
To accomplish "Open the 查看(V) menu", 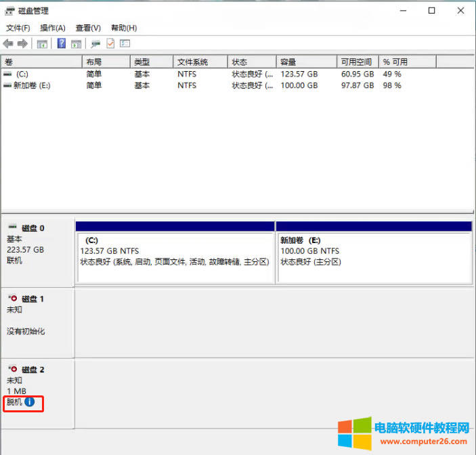I will click(x=88, y=28).
